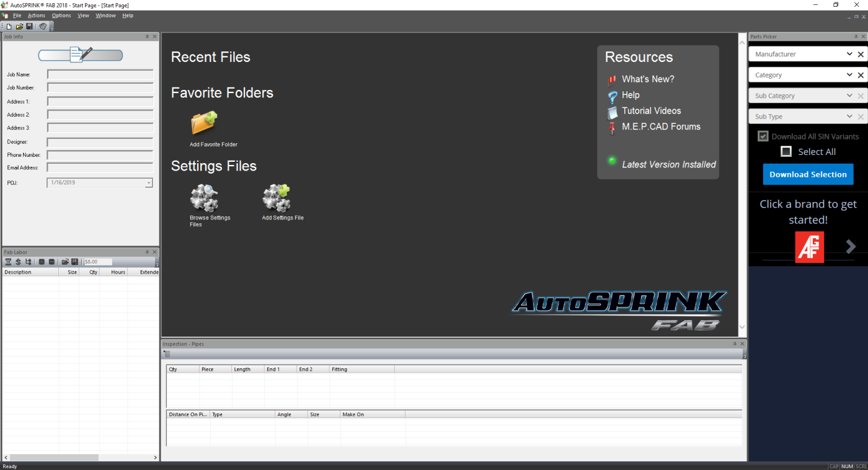Open the Fab Labor toolbar options arrow
The width and height of the screenshot is (868, 470).
(x=157, y=263)
